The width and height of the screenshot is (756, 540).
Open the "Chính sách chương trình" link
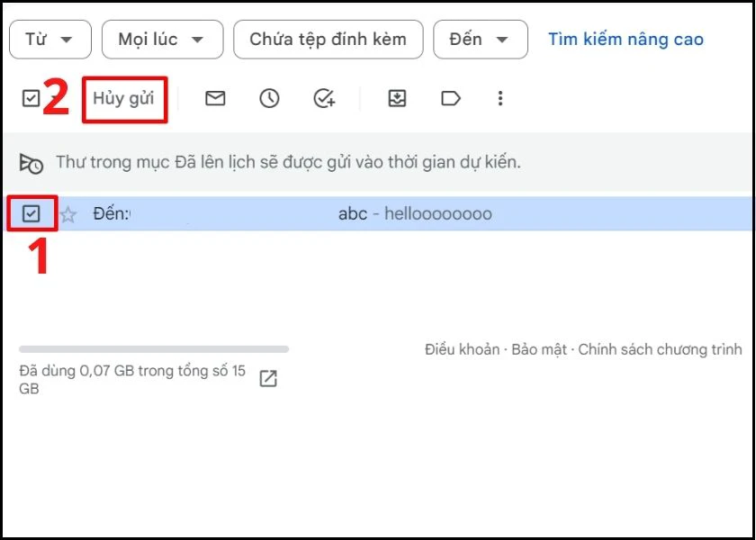point(660,349)
